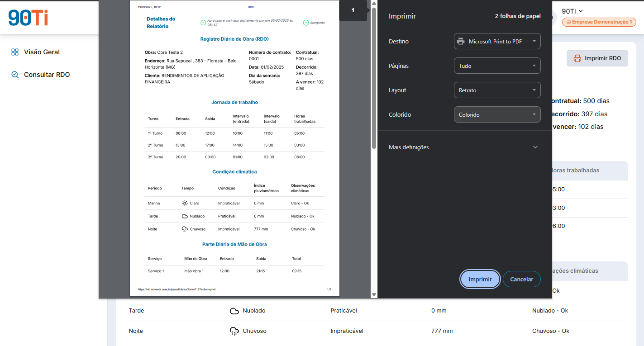Click 'Jornada de trabalho' heading in preview
The height and width of the screenshot is (346, 644).
point(234,103)
